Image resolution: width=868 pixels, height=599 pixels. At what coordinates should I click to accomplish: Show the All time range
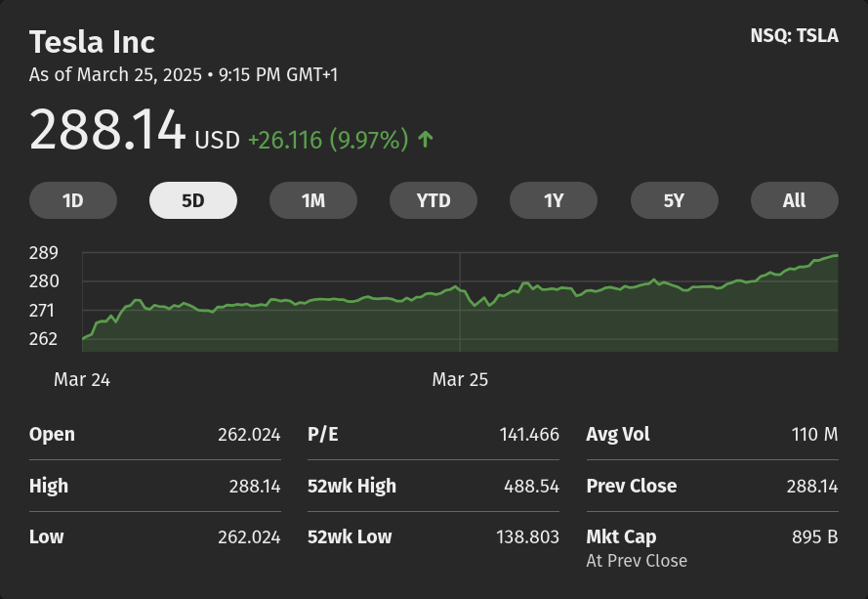click(794, 200)
